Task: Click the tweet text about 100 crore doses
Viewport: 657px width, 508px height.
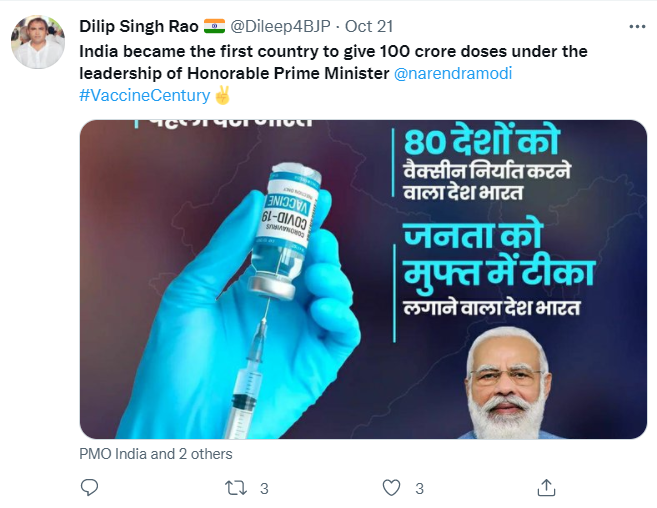Action: pos(332,51)
